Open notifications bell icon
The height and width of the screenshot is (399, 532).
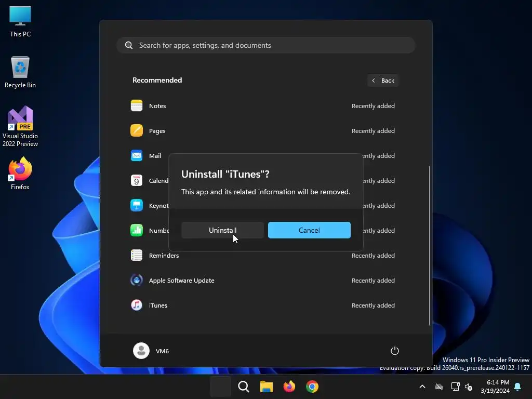[x=517, y=387]
